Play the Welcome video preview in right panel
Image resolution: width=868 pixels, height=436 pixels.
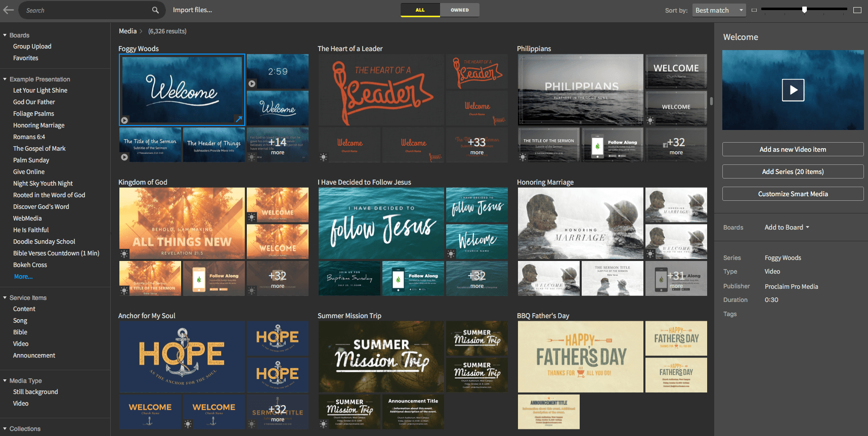[793, 91]
